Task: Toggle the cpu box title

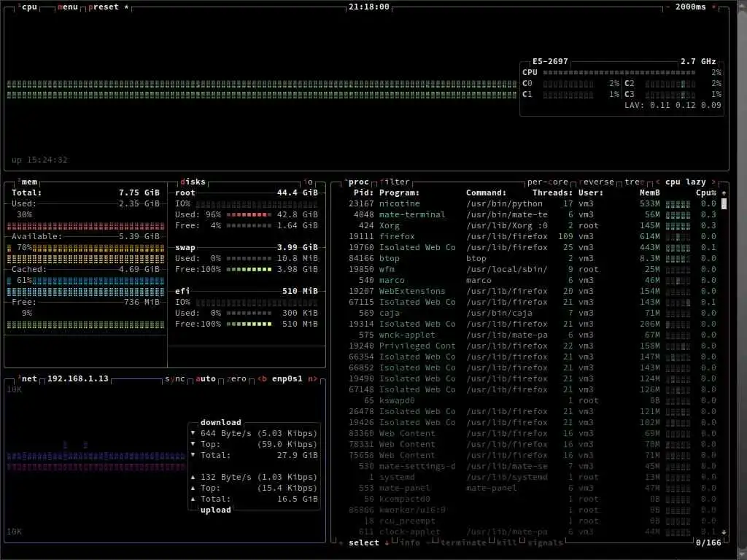Action: point(28,7)
